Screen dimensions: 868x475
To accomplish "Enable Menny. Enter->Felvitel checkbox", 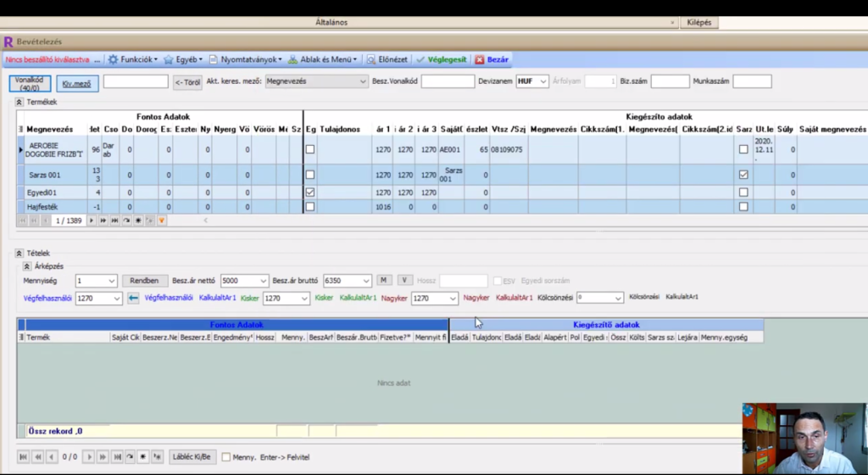I will (x=225, y=457).
